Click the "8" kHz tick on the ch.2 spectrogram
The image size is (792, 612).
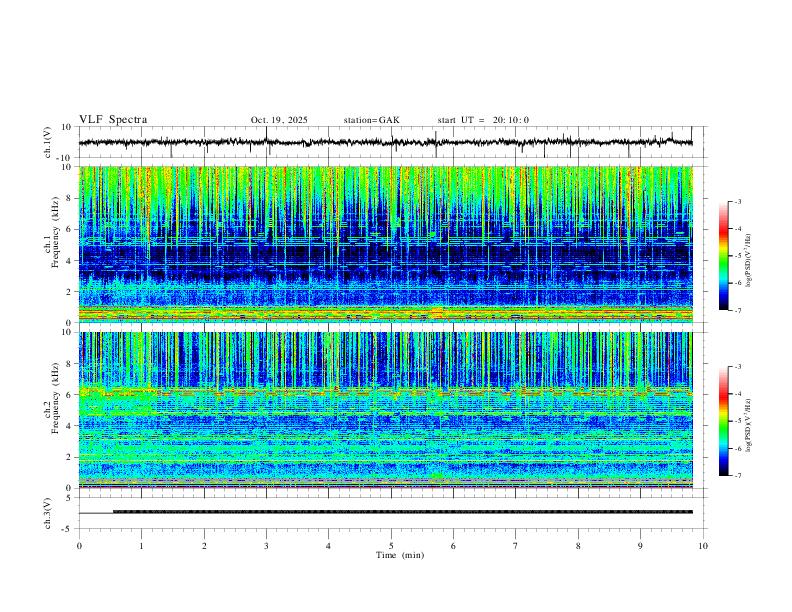[69, 364]
